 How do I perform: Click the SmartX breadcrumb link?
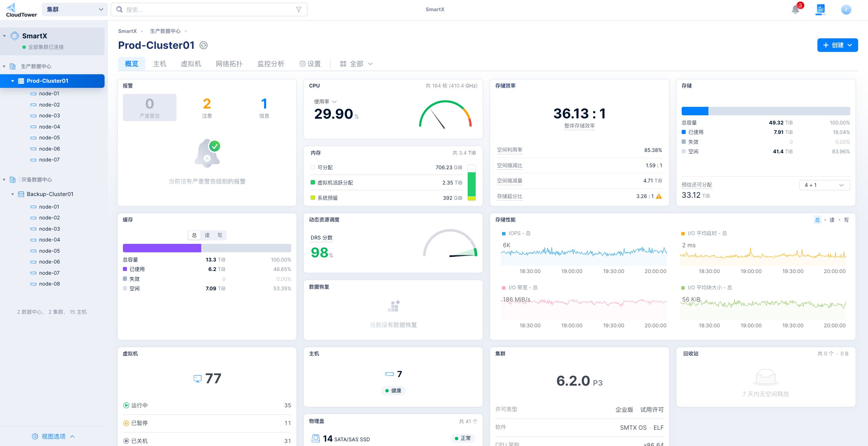point(127,31)
